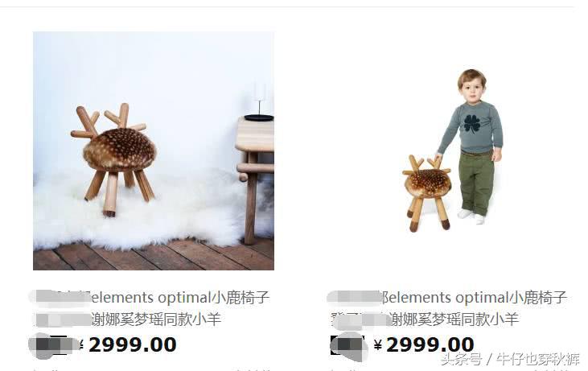Click blurred badge beside left price
The height and width of the screenshot is (371, 588).
pos(53,345)
